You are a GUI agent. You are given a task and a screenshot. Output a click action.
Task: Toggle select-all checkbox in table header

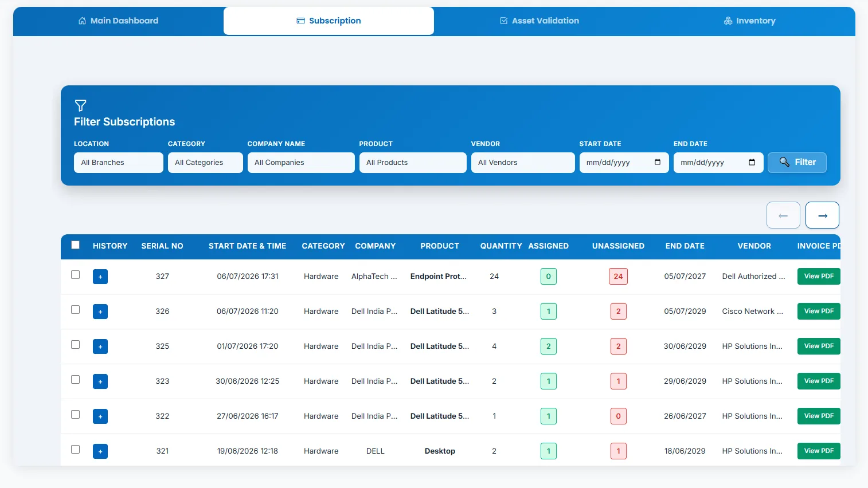coord(75,245)
